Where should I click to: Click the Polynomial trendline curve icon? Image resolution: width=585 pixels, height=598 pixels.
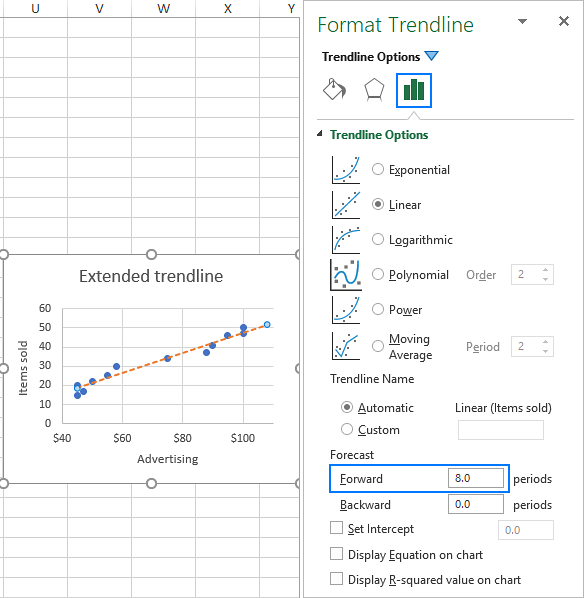point(346,275)
